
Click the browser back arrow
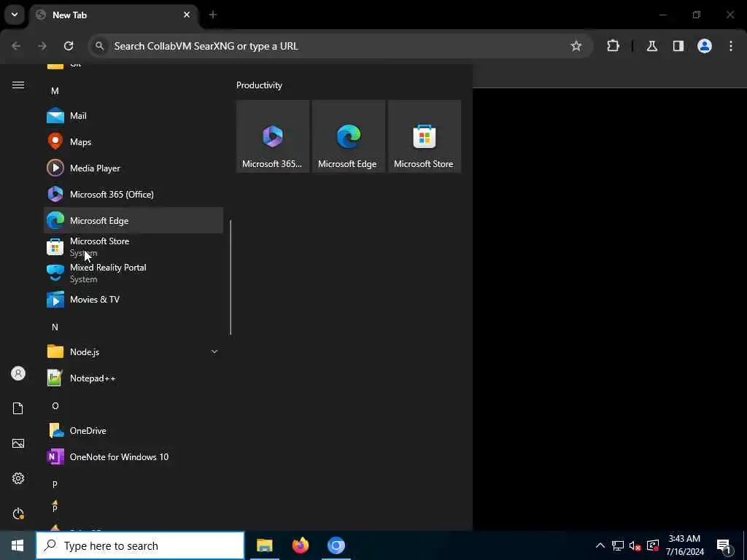click(x=16, y=46)
